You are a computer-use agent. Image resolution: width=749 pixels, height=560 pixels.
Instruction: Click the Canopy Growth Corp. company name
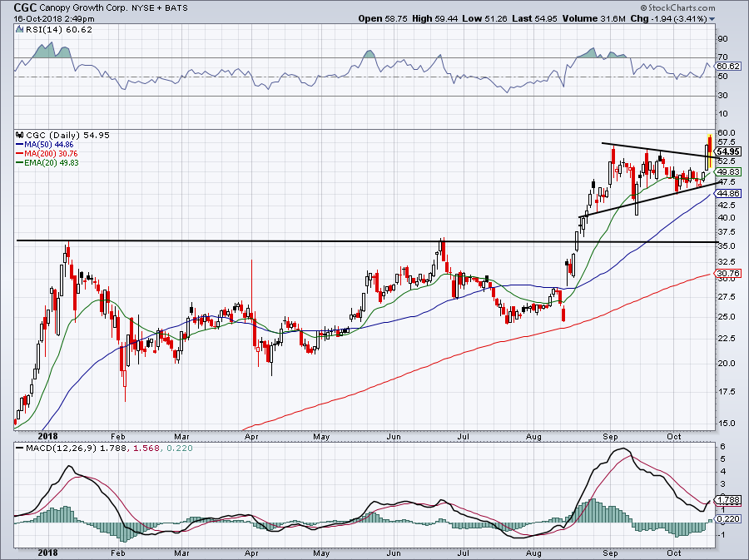[83, 7]
